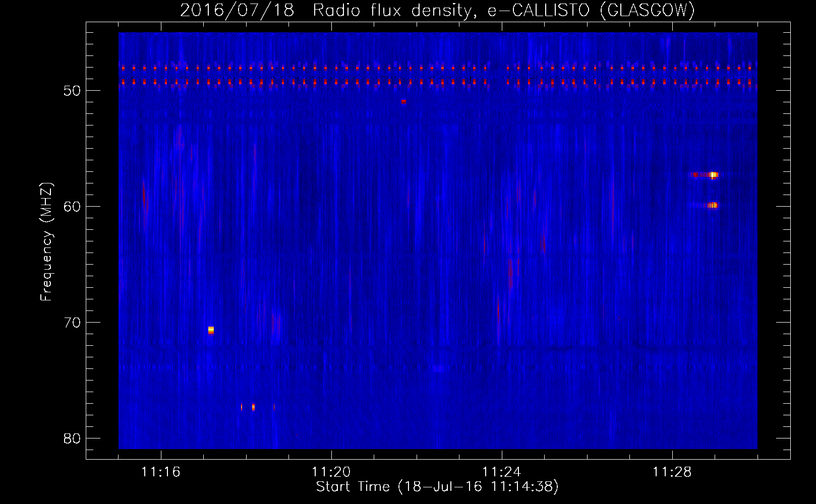The width and height of the screenshot is (816, 504).
Task: Click the 'Frequency (MHZ)' axis label
Action: tap(46, 242)
